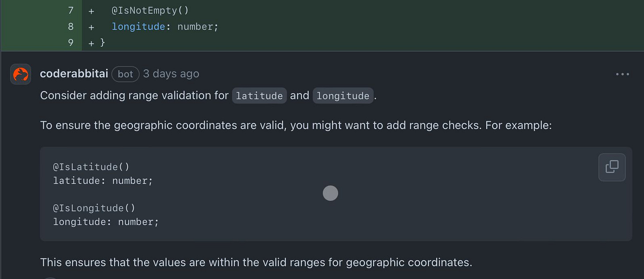Click the "This ensures that the values" paragraph
644x279 pixels.
256,262
